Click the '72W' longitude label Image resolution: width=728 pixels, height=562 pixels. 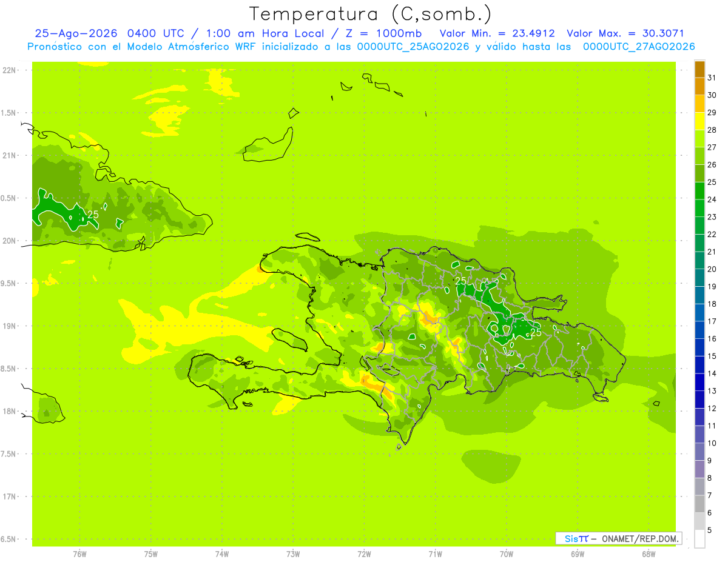tap(364, 554)
